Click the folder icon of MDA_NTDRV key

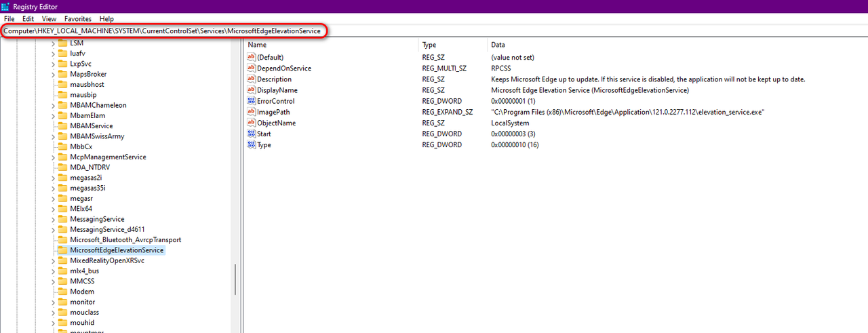pos(62,168)
